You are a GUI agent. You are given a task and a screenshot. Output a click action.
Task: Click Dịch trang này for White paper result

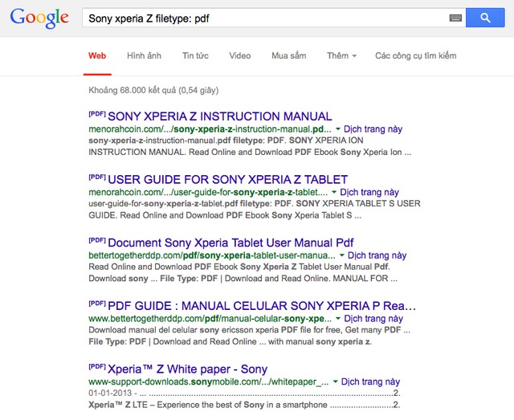click(x=370, y=381)
